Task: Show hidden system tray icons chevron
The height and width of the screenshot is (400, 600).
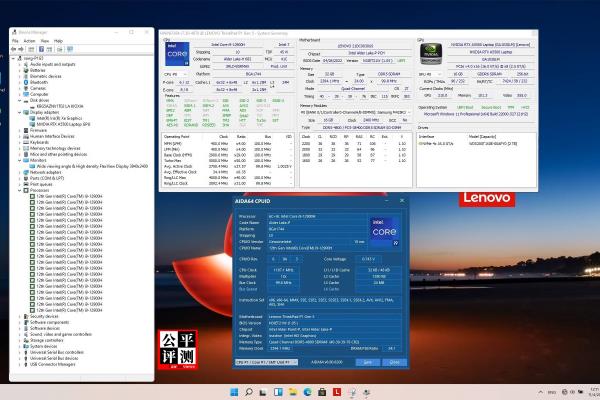Action: 540,392
